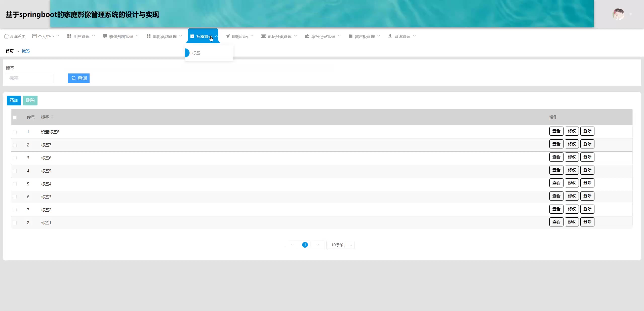644x311 pixels.
Task: Expand the 电影类别管理 menu chevron
Action: 181,36
